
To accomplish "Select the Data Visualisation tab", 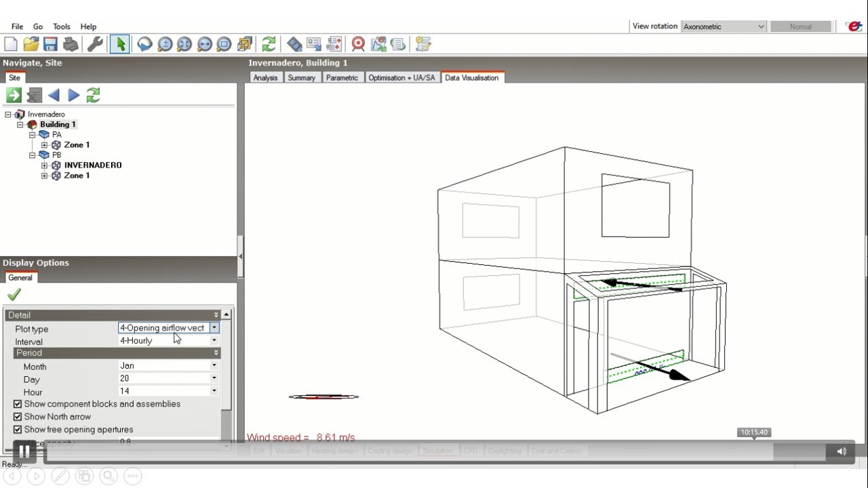I will pyautogui.click(x=471, y=78).
